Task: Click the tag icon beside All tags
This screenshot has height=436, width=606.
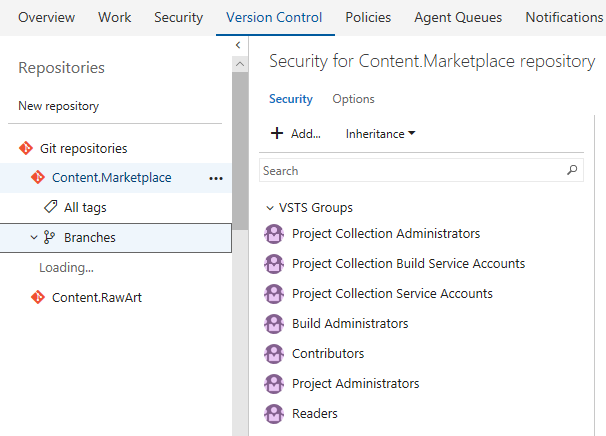Action: [51, 207]
